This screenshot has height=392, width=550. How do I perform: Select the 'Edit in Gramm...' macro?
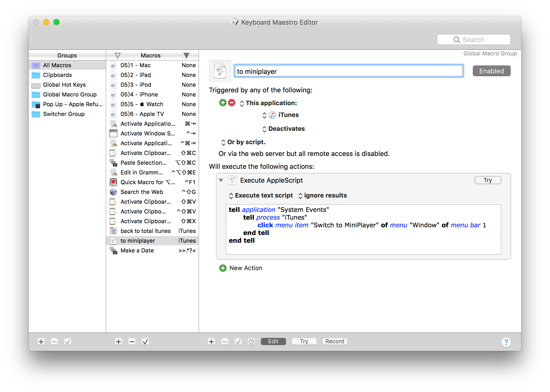152,172
